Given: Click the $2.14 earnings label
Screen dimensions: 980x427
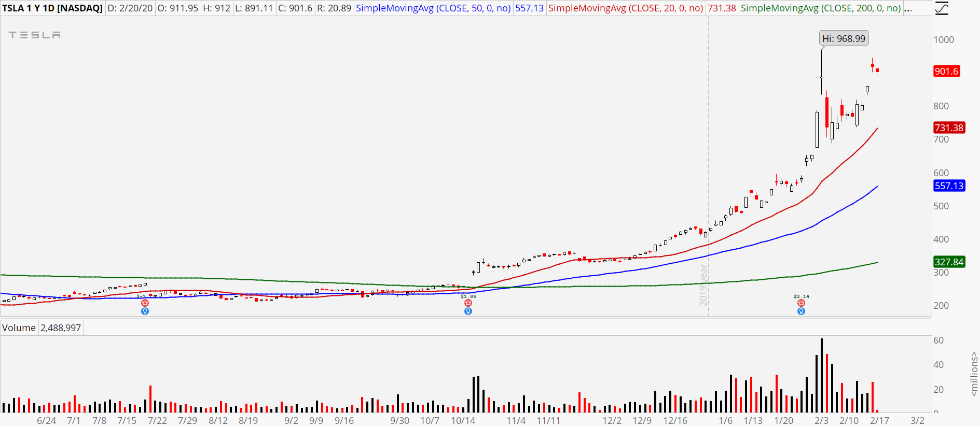Looking at the screenshot, I should coord(801,296).
